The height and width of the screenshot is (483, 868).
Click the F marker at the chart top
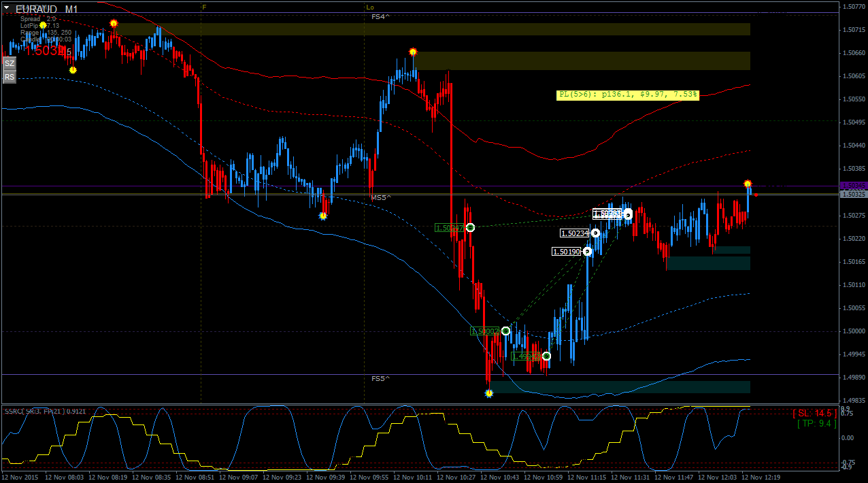[x=204, y=7]
